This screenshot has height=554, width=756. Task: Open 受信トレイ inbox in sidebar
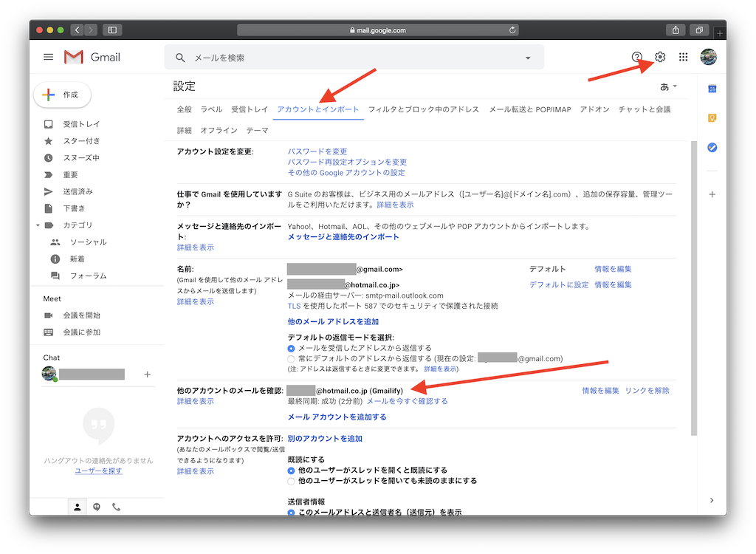[x=81, y=124]
